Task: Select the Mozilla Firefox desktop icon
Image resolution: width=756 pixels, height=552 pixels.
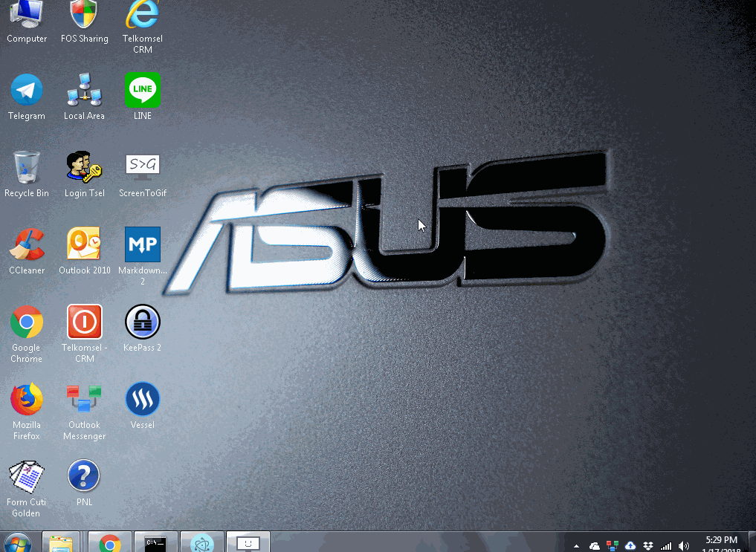Action: point(27,412)
